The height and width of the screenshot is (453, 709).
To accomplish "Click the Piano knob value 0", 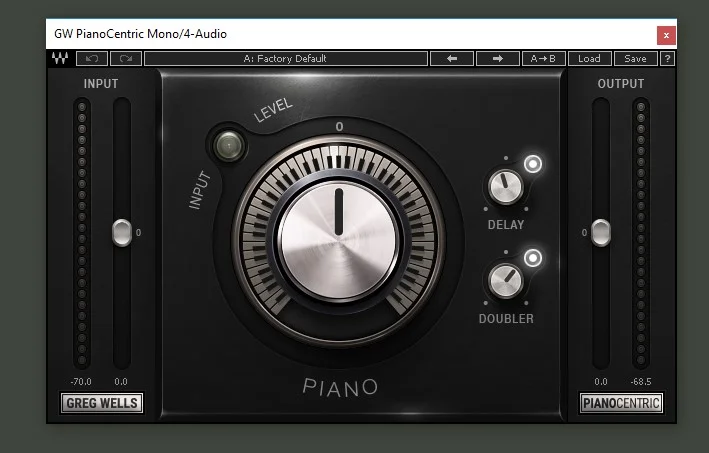I will tap(340, 127).
